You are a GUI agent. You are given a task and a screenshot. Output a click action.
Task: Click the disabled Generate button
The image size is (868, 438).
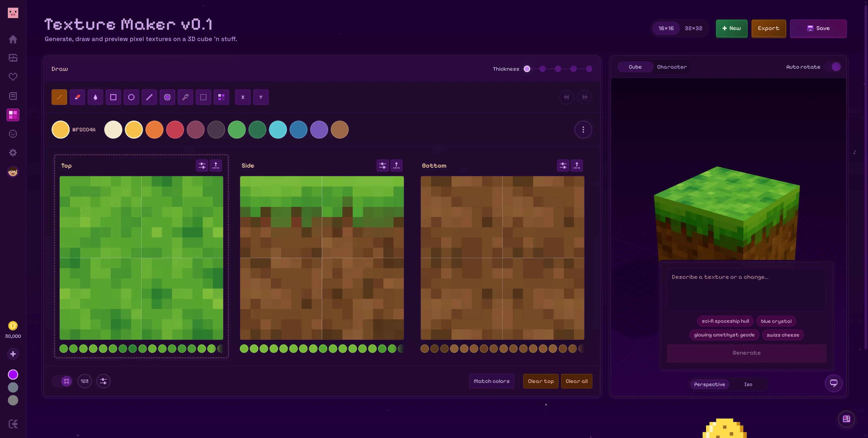click(x=747, y=353)
